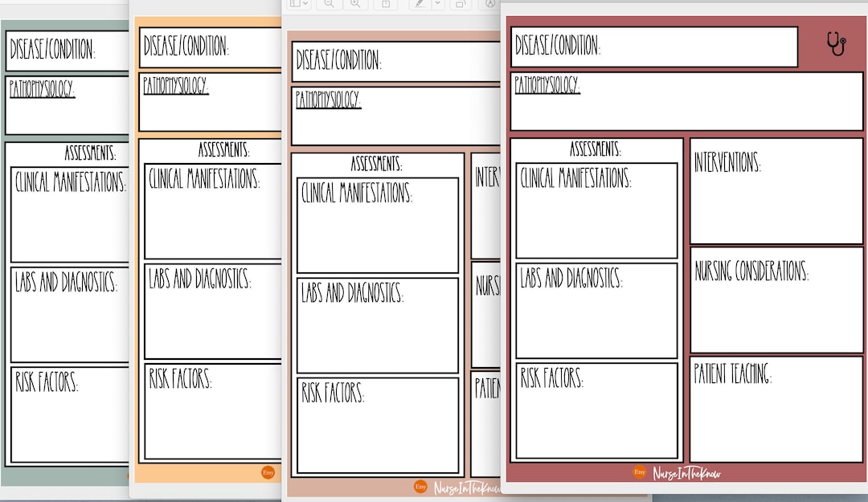Select "NURSING CONSIDERATIONS:" in the red template
Image resolution: width=868 pixels, height=502 pixels.
pyautogui.click(x=751, y=271)
